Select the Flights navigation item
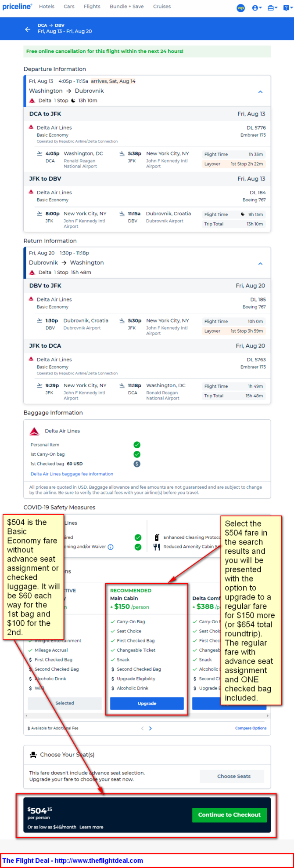The height and width of the screenshot is (868, 294). click(x=92, y=7)
